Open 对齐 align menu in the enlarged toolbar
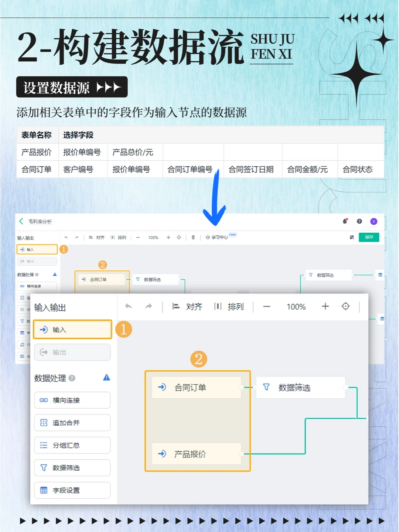Screen dimensions: 399x532 pyautogui.click(x=187, y=307)
